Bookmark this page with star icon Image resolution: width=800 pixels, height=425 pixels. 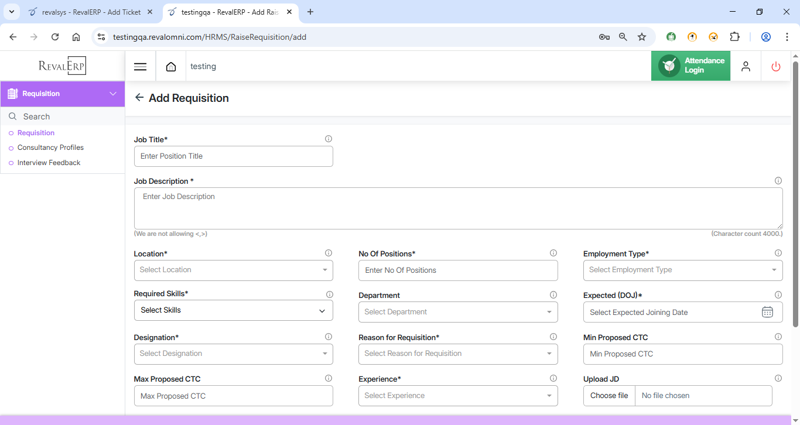[x=642, y=37]
